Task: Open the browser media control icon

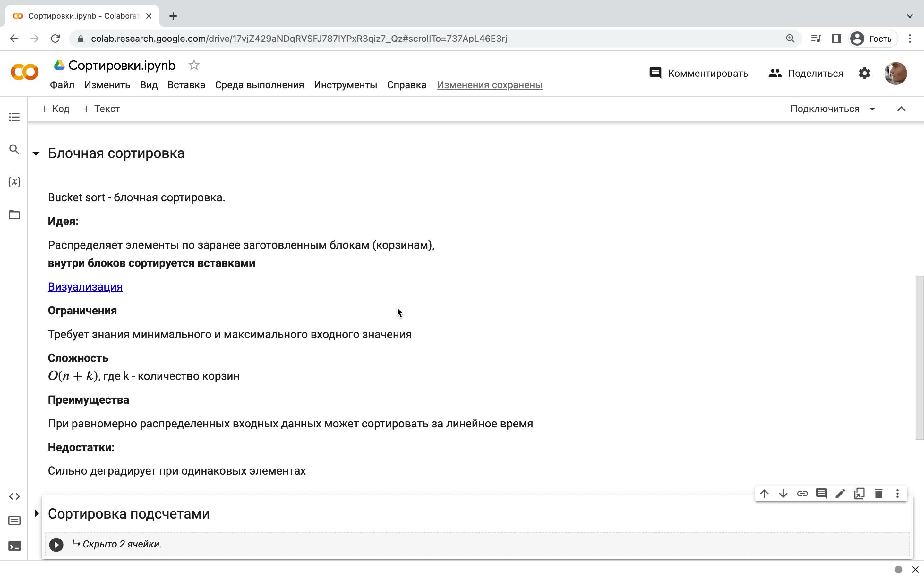Action: coord(816,39)
